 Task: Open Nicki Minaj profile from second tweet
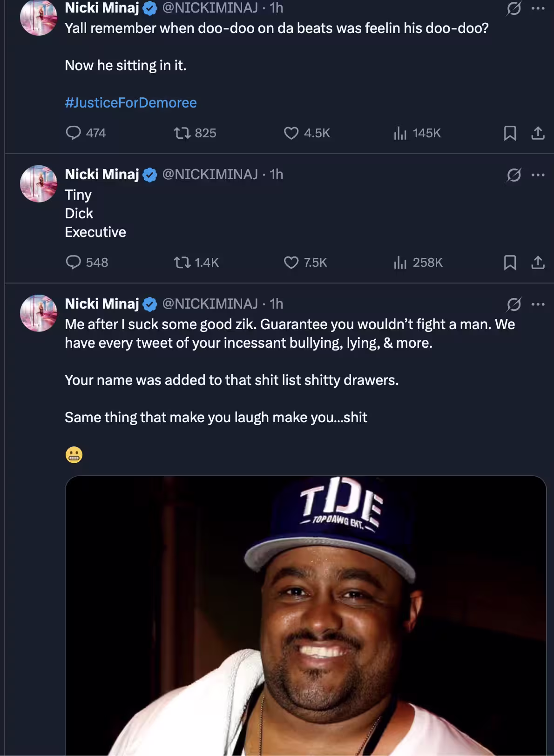pyautogui.click(x=102, y=174)
